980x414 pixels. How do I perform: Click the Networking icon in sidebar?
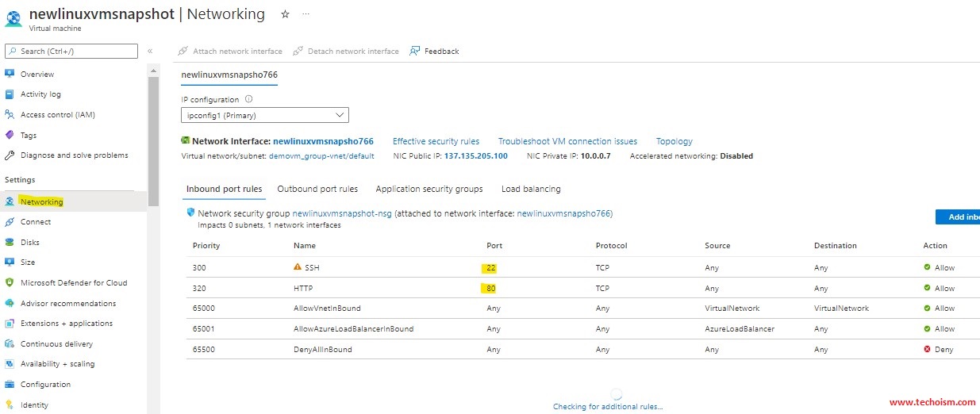tap(10, 201)
